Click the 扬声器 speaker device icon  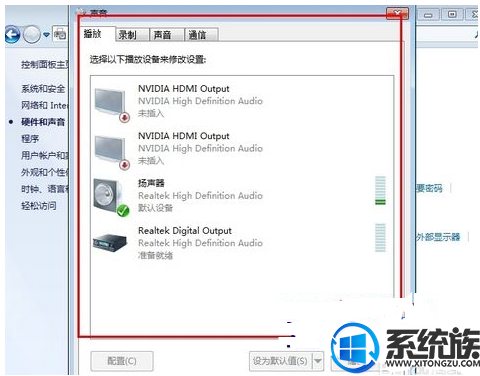coord(112,197)
